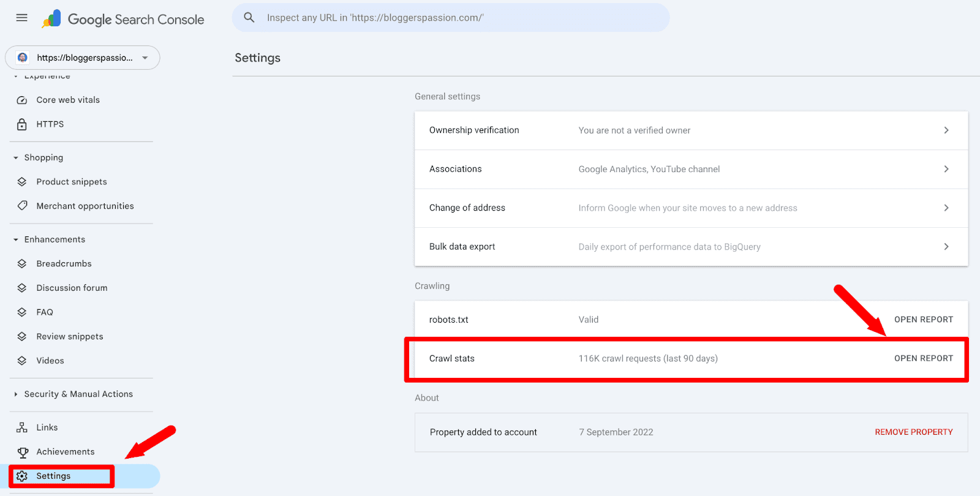
Task: Collapse the Enhancements section
Action: (16, 239)
